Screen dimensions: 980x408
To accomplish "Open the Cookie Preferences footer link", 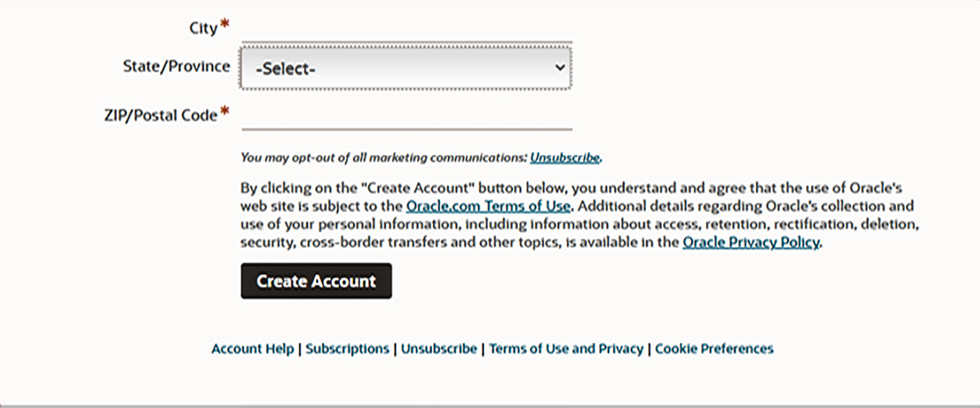I will 714,349.
